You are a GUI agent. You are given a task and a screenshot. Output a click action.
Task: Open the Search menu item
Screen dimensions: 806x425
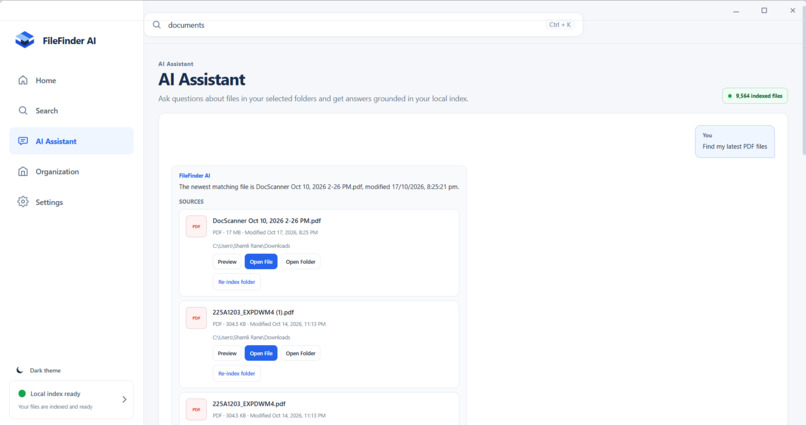tap(71, 110)
